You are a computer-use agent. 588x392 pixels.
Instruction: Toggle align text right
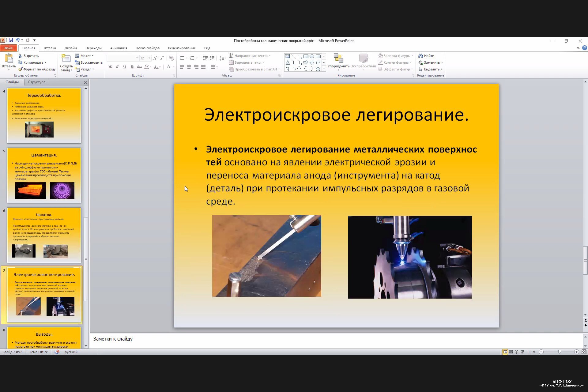196,67
